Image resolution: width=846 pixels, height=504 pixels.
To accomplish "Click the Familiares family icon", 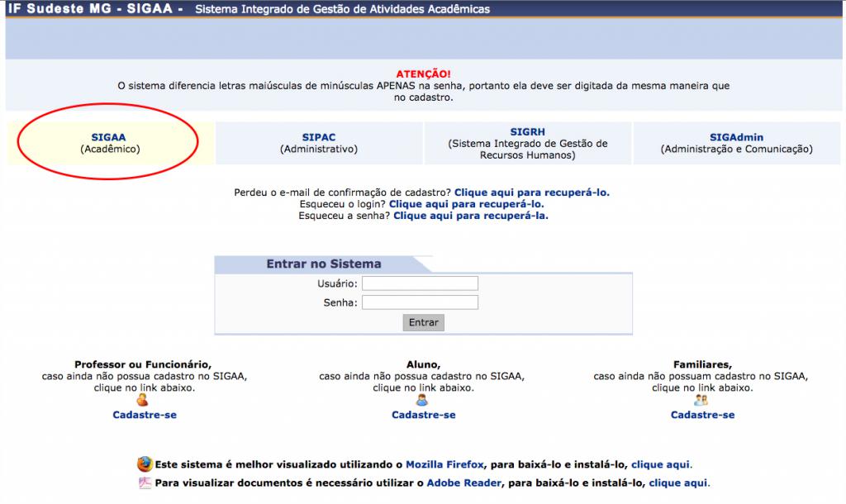I will tap(701, 401).
